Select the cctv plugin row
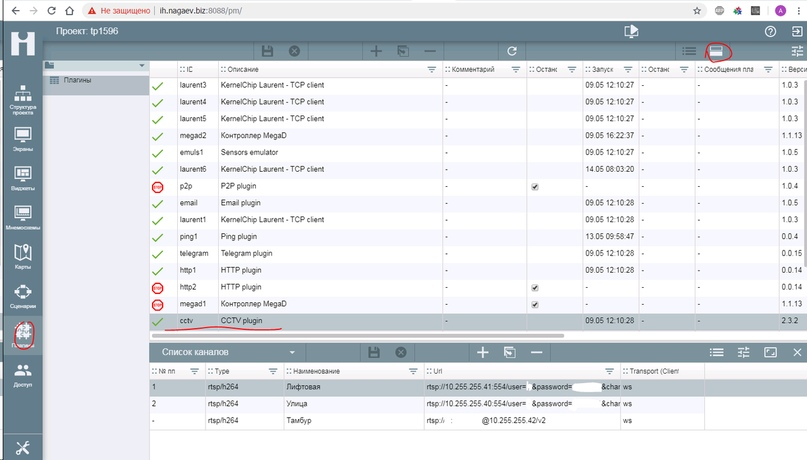 pyautogui.click(x=476, y=321)
